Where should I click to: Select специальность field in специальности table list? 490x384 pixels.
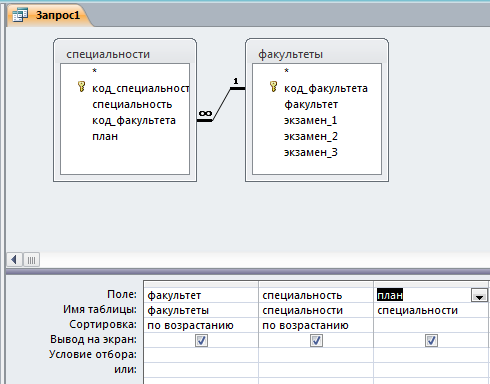coord(132,104)
